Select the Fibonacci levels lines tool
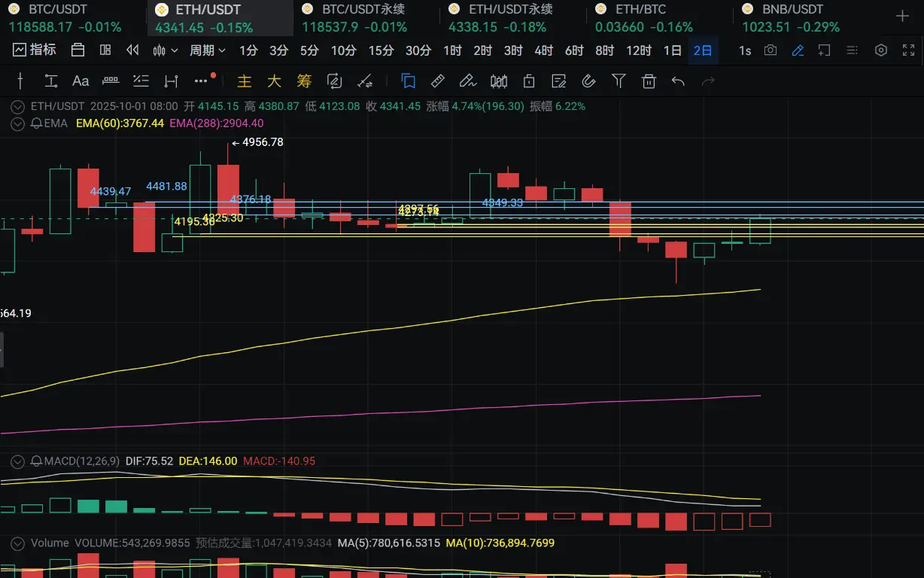Image resolution: width=924 pixels, height=578 pixels. 141,81
